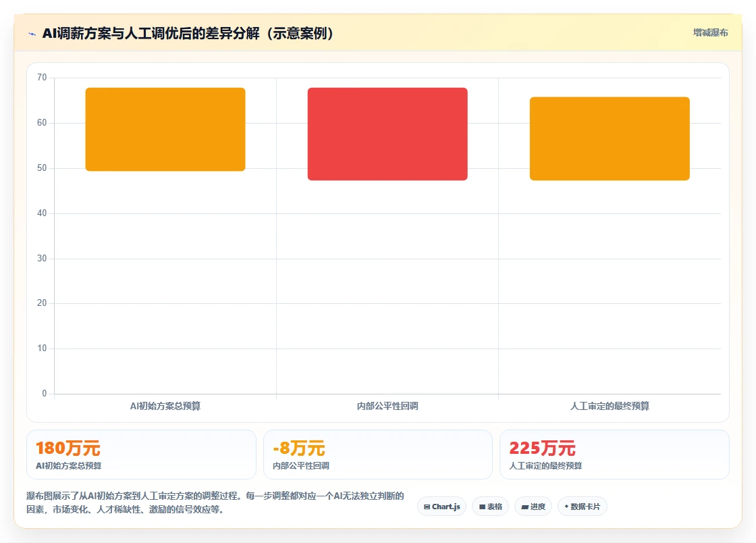Viewport: 756px width, 543px height.
Task: Click the 进度 tag icon
Action: [x=525, y=507]
